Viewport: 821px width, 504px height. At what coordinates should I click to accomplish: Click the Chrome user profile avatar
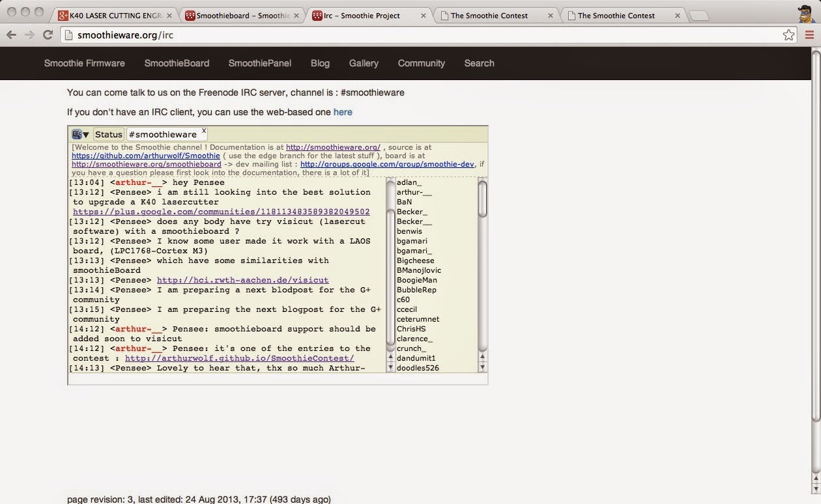point(805,14)
